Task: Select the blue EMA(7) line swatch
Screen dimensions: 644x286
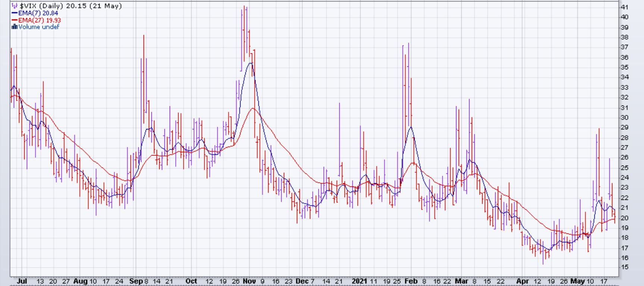Action: click(15, 13)
